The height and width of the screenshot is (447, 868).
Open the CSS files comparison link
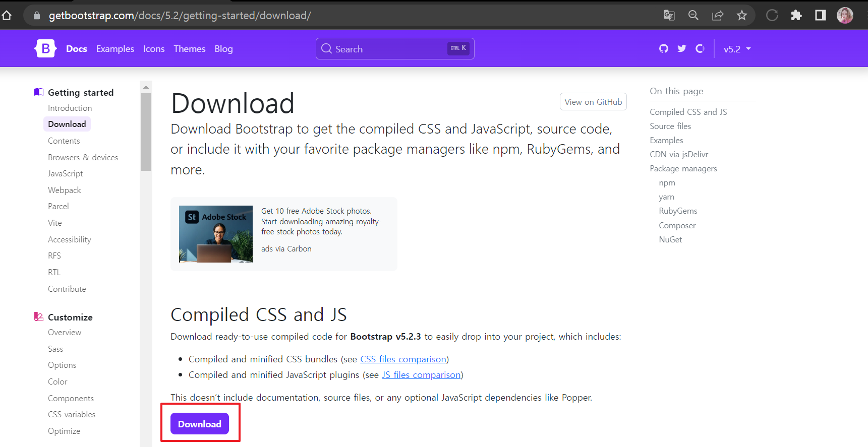403,359
